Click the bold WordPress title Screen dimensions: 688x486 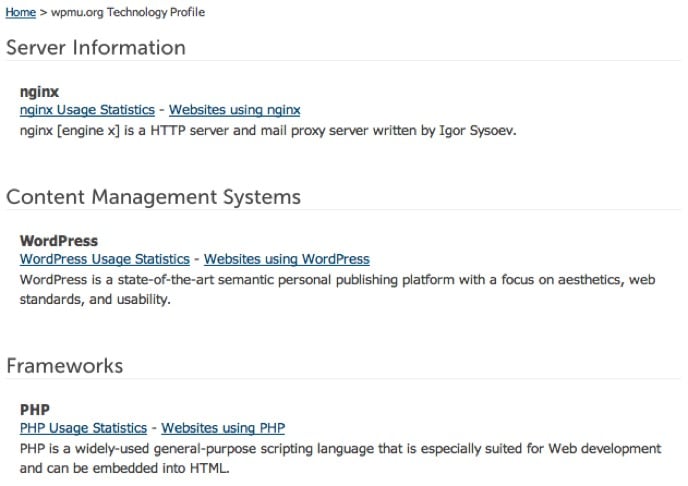pos(59,241)
